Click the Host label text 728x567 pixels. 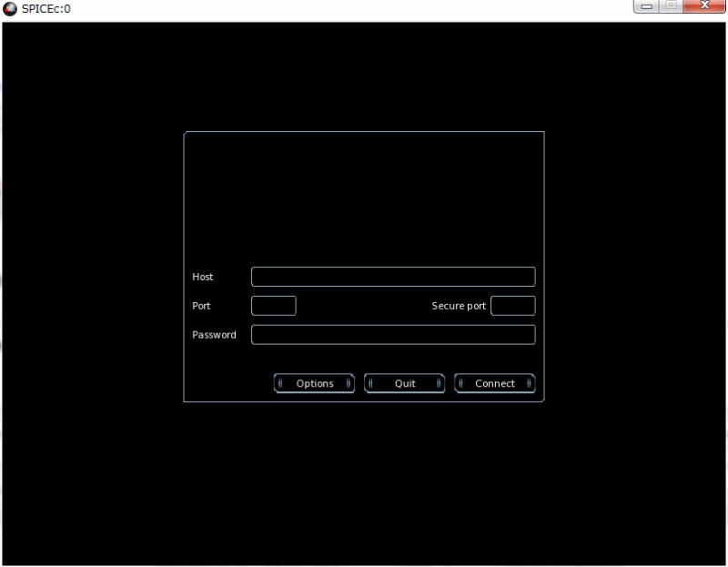(203, 277)
